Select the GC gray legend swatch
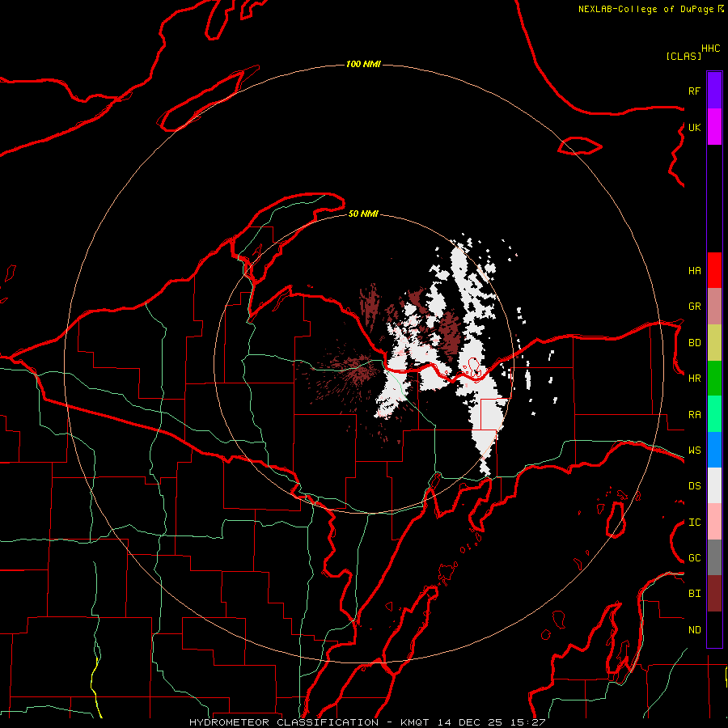This screenshot has height=728, width=728. pyautogui.click(x=714, y=557)
